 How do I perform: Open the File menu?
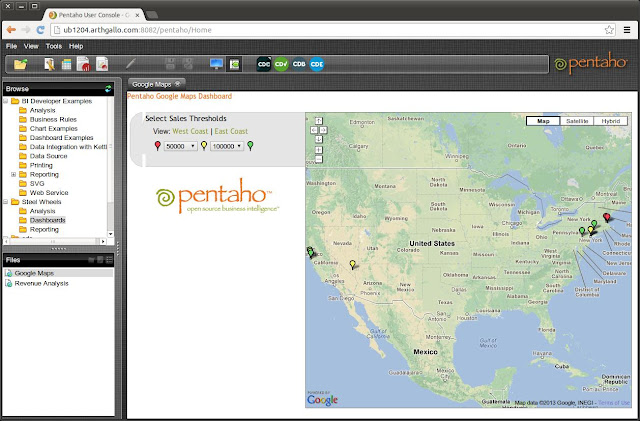11,46
